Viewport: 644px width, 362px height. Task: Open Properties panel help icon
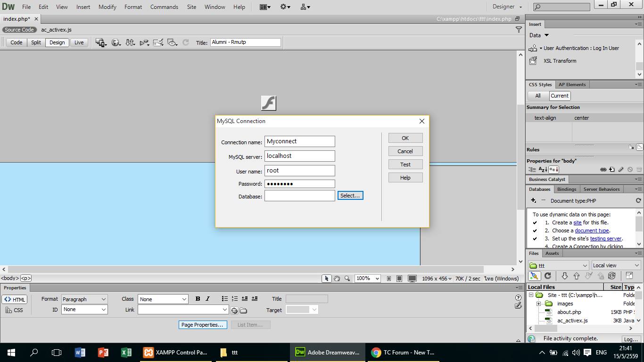point(518,297)
